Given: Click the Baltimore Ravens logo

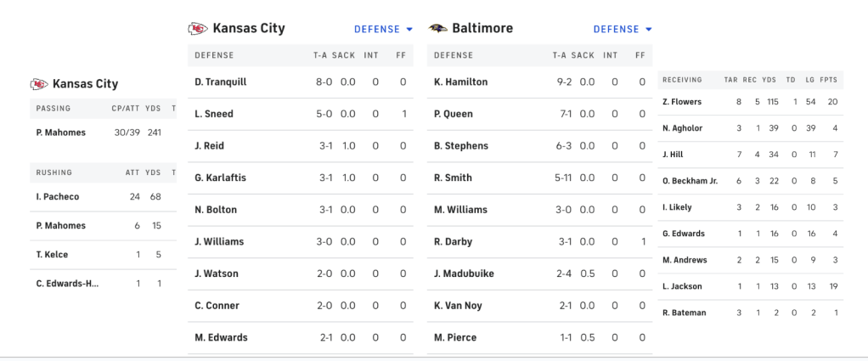Looking at the screenshot, I should coord(438,29).
